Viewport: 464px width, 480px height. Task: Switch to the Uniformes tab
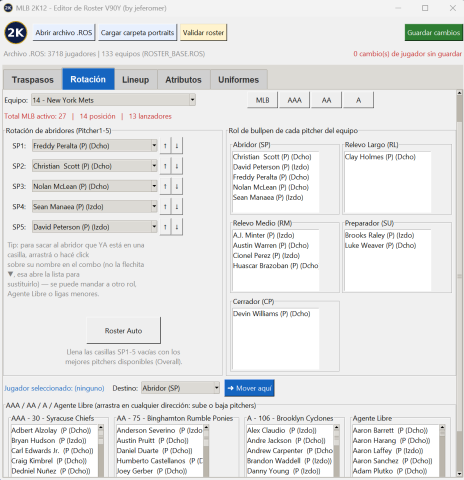click(239, 80)
